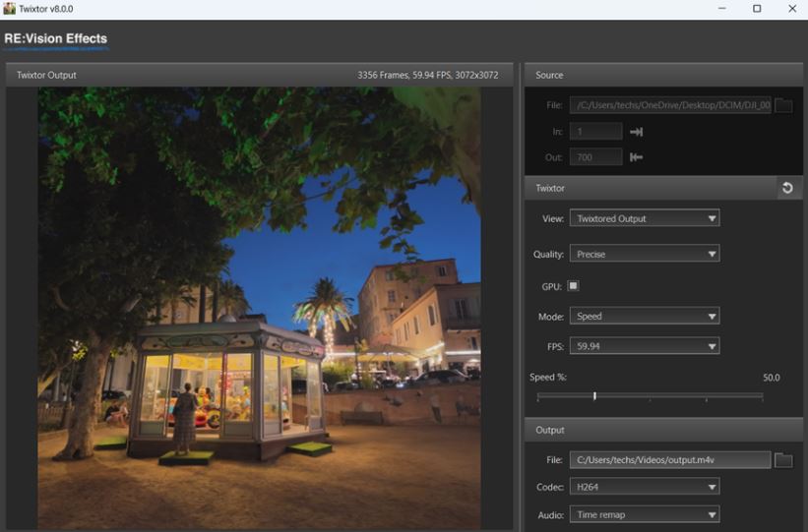Screen dimensions: 808x532
Task: Click the Twixtor app icon in title bar
Action: coord(10,9)
